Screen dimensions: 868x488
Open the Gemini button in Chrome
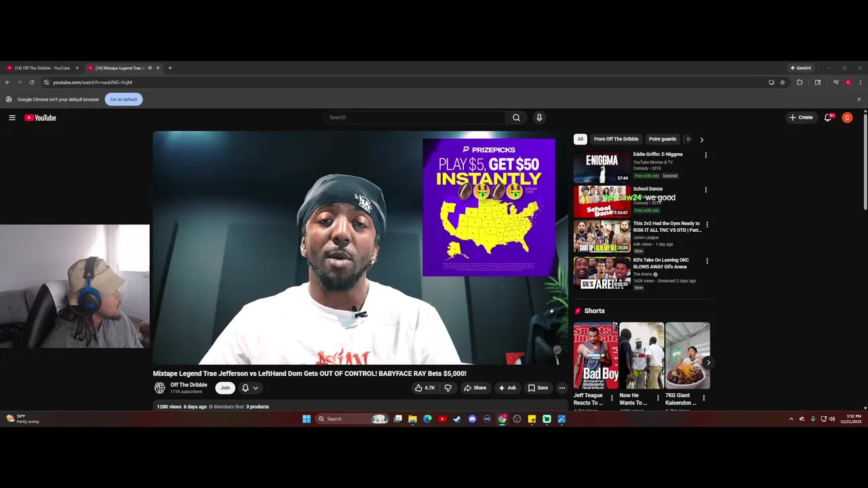click(x=801, y=68)
